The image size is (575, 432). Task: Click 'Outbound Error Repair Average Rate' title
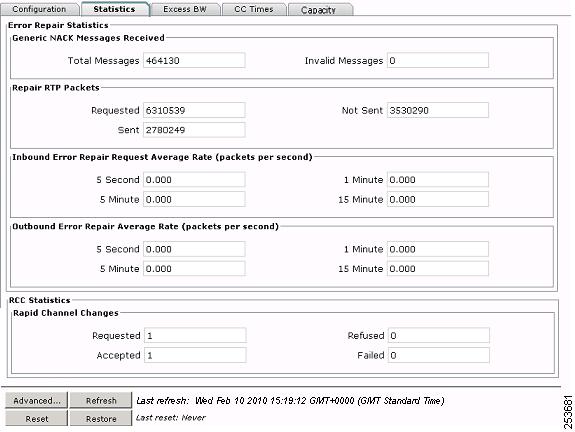coord(145,226)
